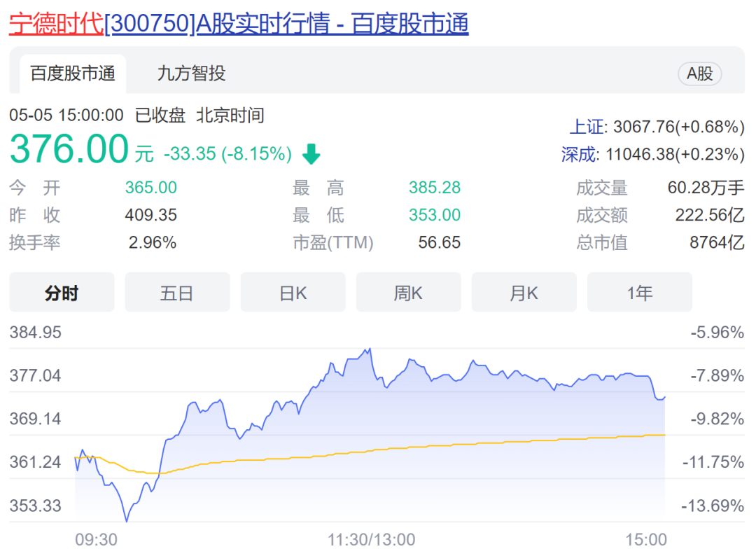Switch to the 百度股市通 tab

pos(72,74)
